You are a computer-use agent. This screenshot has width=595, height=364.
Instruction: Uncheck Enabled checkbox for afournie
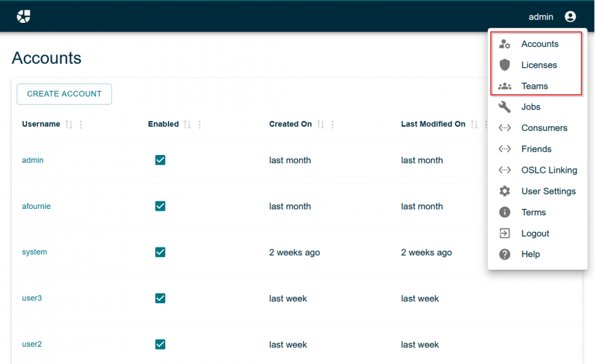(160, 206)
